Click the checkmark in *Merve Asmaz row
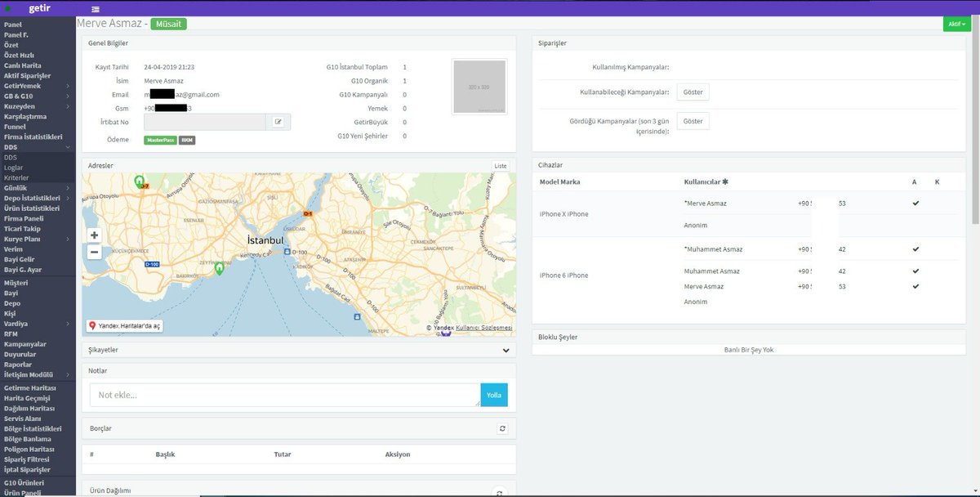 tap(915, 203)
